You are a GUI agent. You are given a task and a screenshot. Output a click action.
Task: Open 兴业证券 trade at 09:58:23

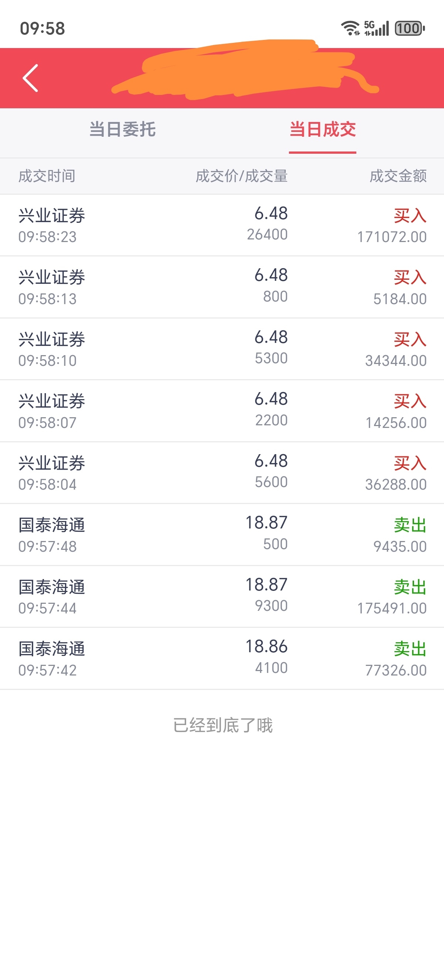(222, 225)
